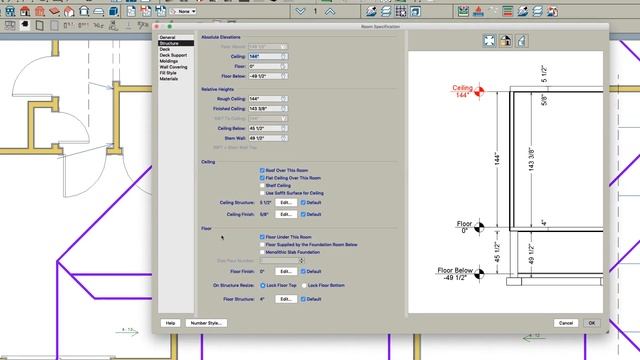The image size is (640, 360).
Task: Click the red arrow over blue water icon
Action: (x=478, y=11)
